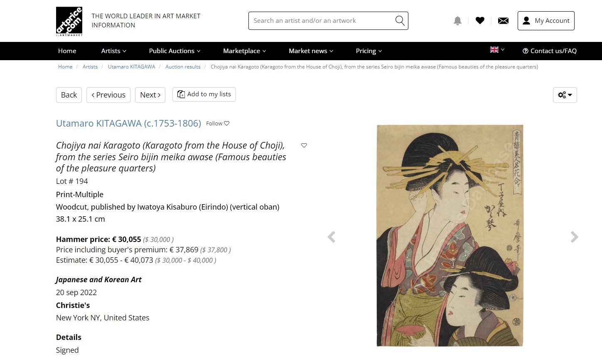This screenshot has width=602, height=364.
Task: Expand the Artists menu
Action: point(114,51)
